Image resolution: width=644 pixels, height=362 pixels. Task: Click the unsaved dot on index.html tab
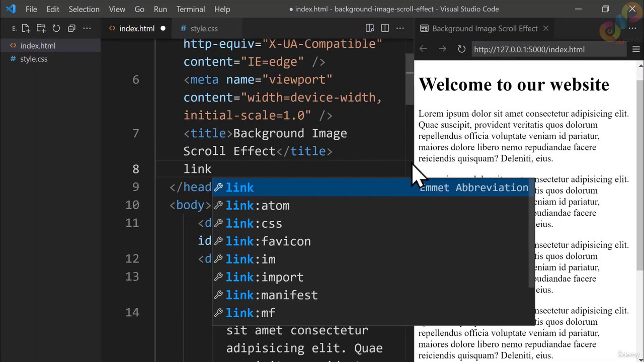point(163,29)
